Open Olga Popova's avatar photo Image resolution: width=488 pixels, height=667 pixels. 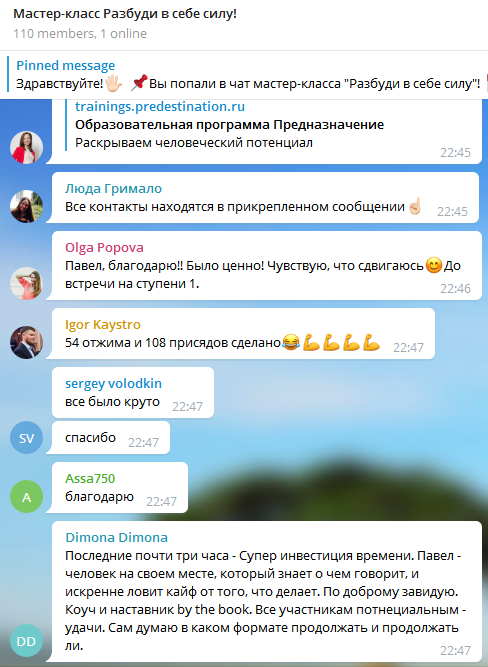[x=26, y=283]
